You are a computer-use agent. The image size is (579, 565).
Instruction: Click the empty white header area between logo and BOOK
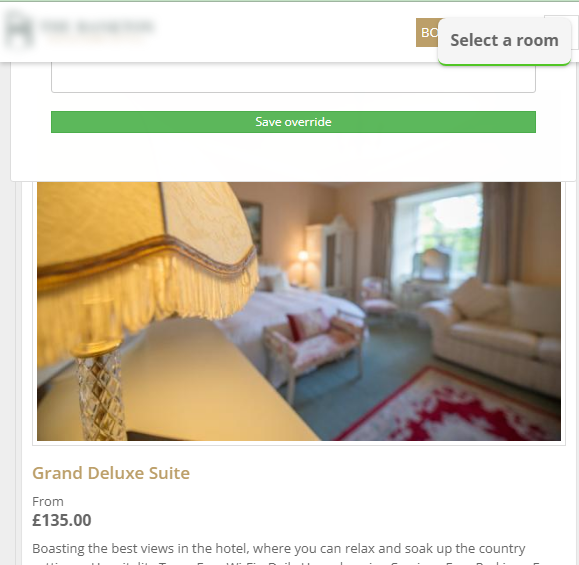pyautogui.click(x=284, y=31)
